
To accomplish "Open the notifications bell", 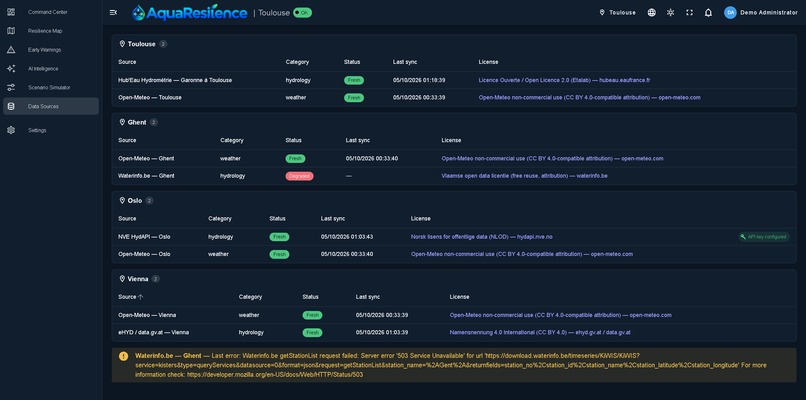I will (x=708, y=12).
